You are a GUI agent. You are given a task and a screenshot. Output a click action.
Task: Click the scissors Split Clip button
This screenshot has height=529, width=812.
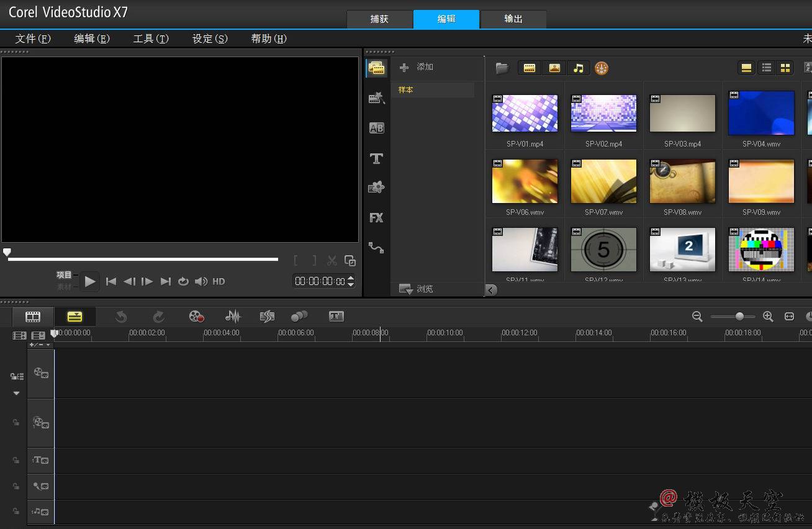332,261
